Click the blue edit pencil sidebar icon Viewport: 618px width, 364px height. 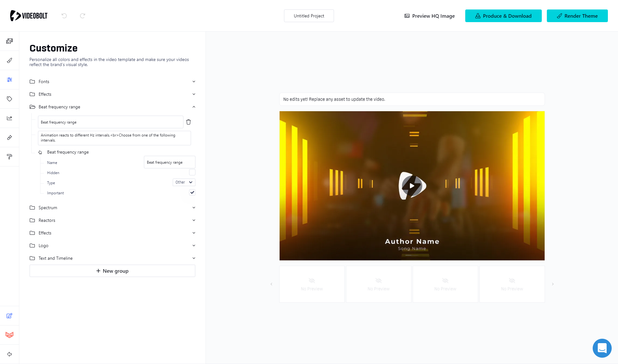[9, 316]
